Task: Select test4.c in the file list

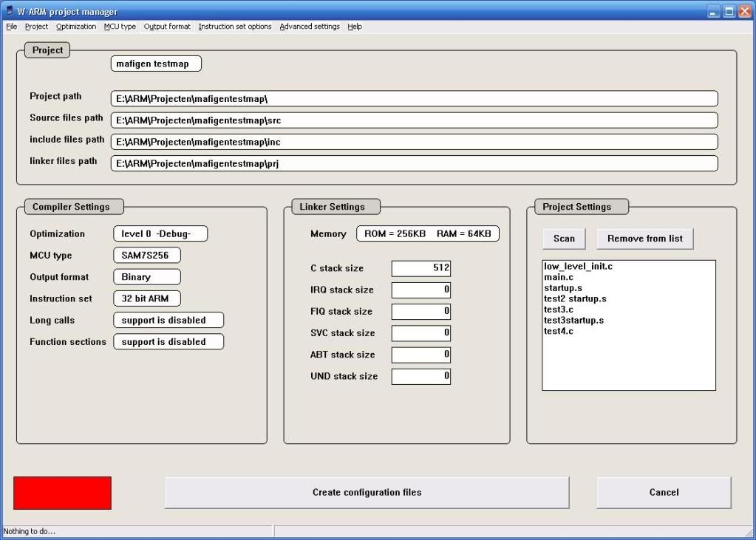Action: coord(559,331)
